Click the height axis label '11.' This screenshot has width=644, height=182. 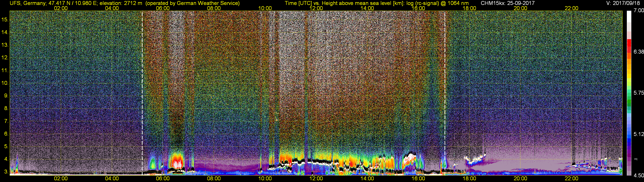click(5, 70)
